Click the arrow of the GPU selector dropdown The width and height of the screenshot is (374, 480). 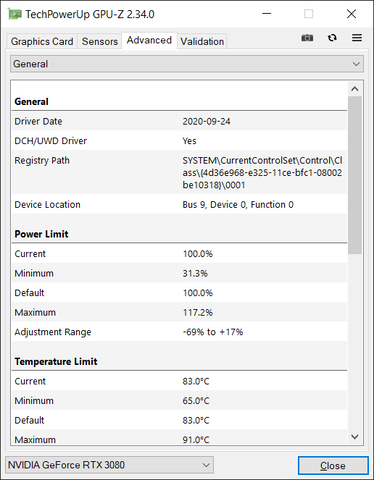pos(206,465)
